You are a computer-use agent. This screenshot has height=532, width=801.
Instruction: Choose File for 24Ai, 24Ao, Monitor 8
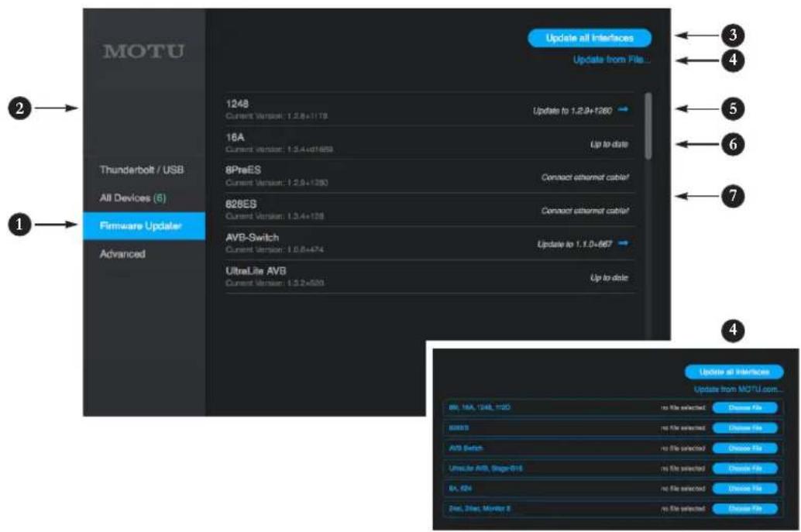pos(745,509)
